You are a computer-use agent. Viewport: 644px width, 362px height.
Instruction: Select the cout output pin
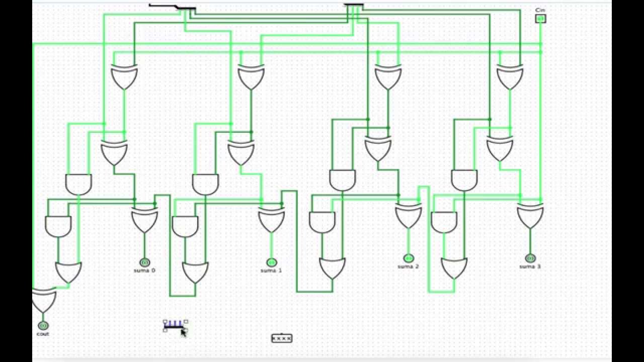pos(43,325)
